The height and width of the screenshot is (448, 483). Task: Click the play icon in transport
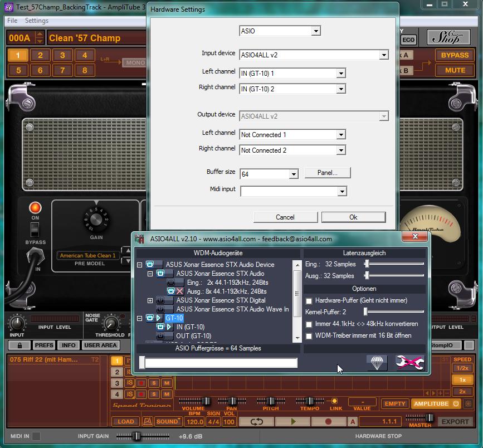pyautogui.click(x=292, y=421)
